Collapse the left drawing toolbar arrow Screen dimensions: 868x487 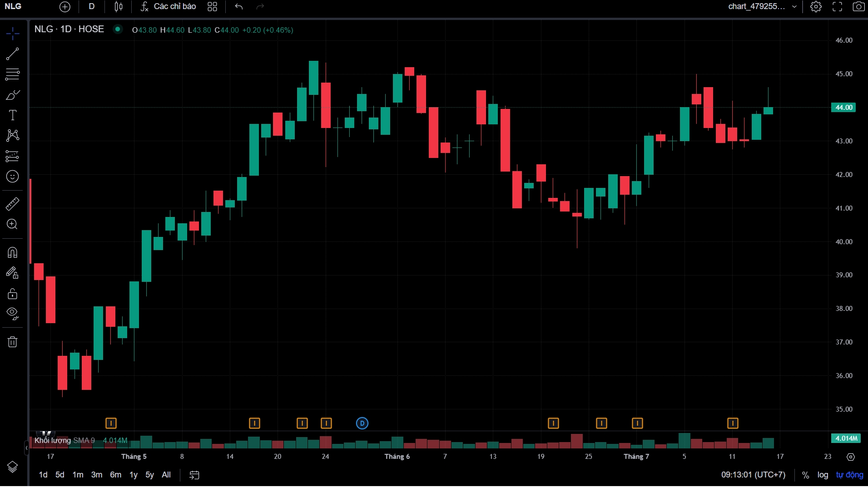(26, 448)
